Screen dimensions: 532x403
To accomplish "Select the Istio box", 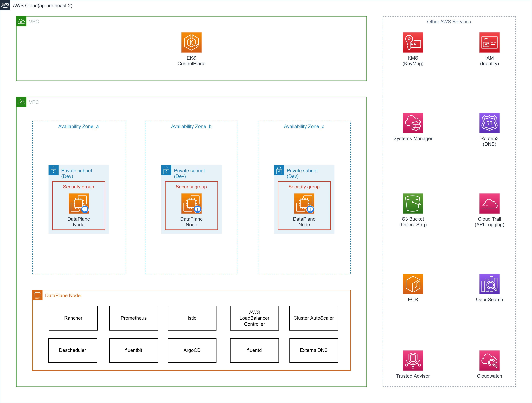I will coord(192,318).
